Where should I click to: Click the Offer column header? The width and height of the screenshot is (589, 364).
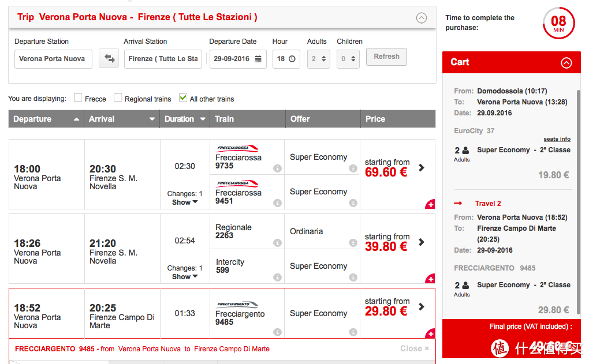[323, 119]
